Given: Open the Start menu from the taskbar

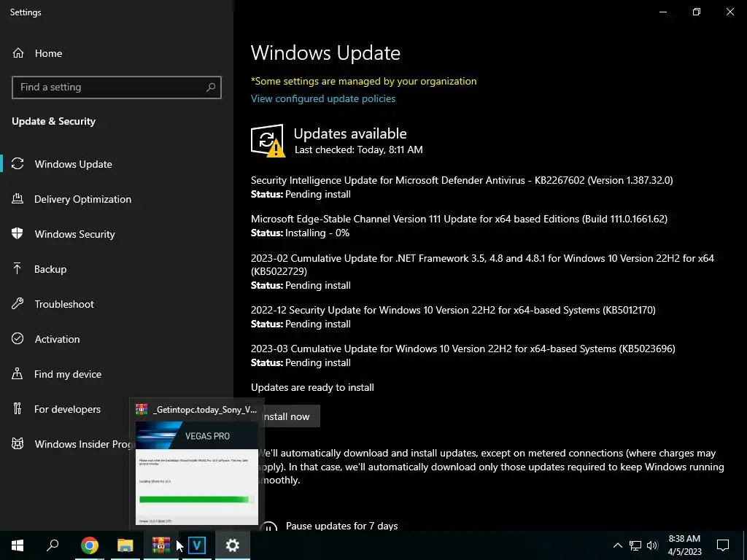Looking at the screenshot, I should [x=18, y=545].
